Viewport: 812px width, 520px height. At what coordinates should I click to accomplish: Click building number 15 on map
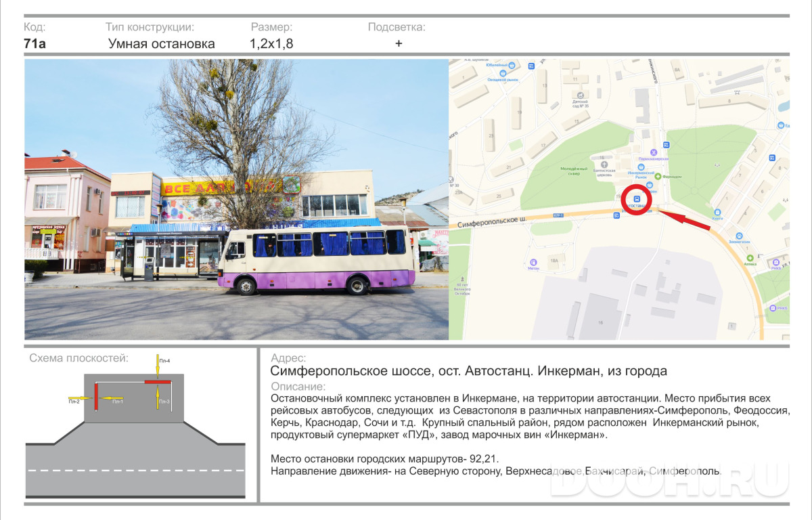[577, 121]
